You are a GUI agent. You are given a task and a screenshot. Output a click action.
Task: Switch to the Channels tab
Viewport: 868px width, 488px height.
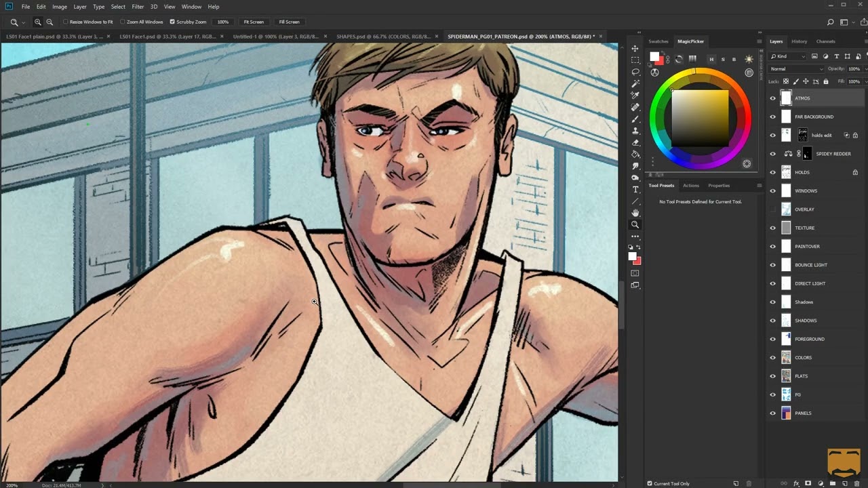click(x=825, y=41)
